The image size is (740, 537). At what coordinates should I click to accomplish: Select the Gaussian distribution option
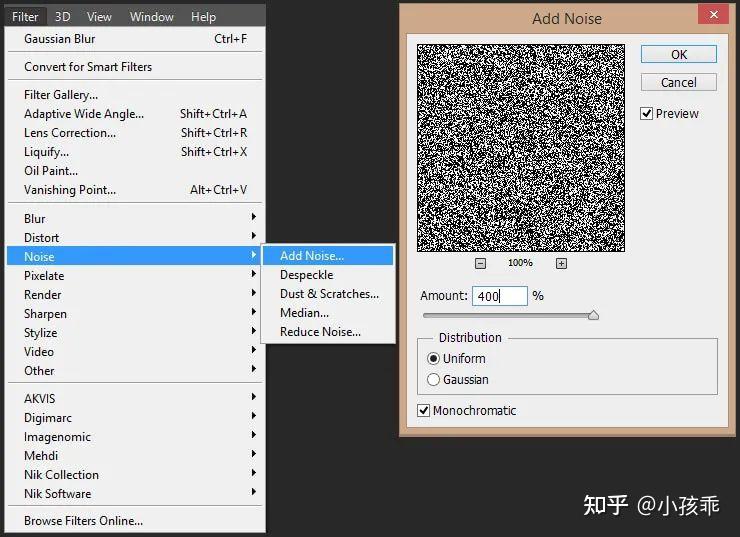(x=433, y=379)
